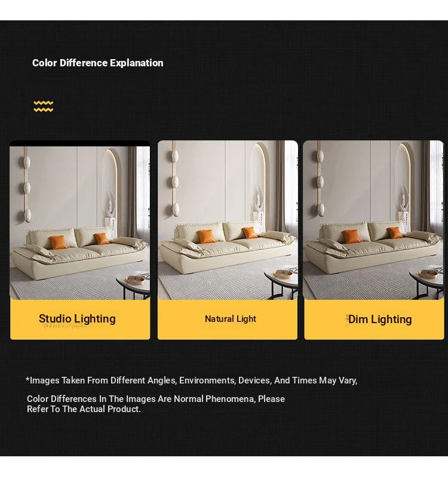The height and width of the screenshot is (479, 448).
Task: Click the text 'Refer To The Actual Product.'
Action: (x=84, y=409)
